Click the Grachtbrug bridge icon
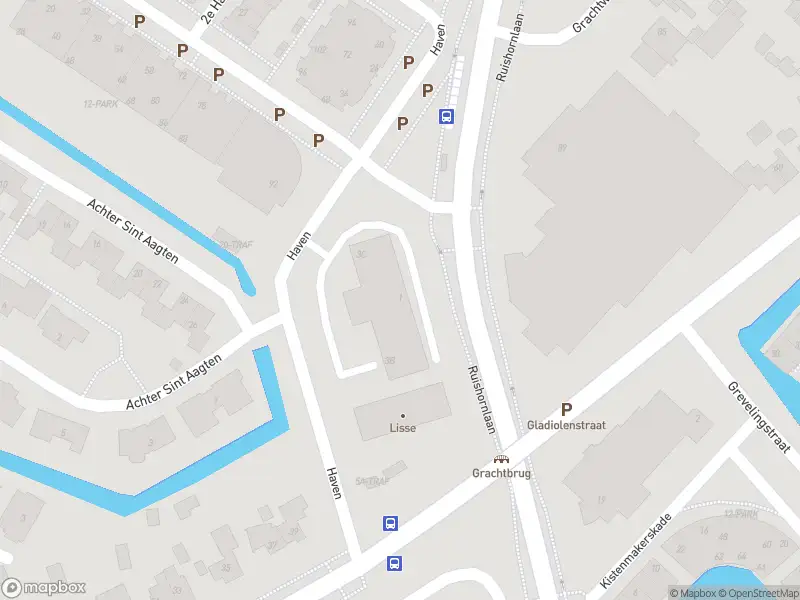 tap(501, 459)
